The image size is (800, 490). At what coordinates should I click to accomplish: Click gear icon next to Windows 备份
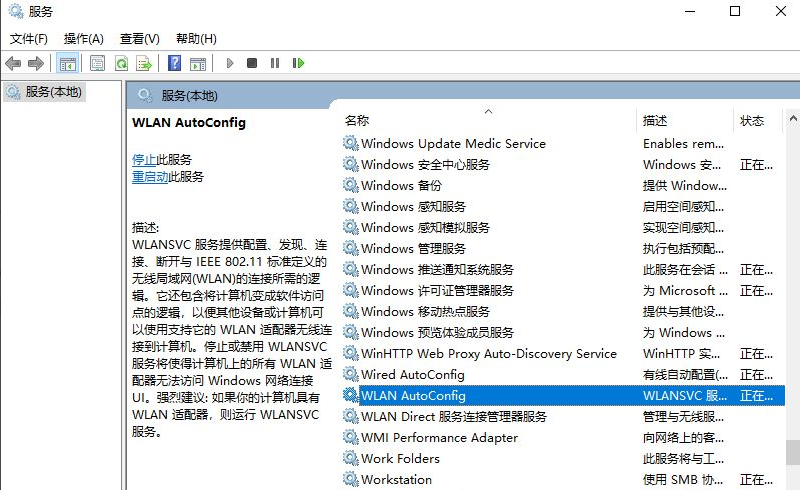point(351,185)
